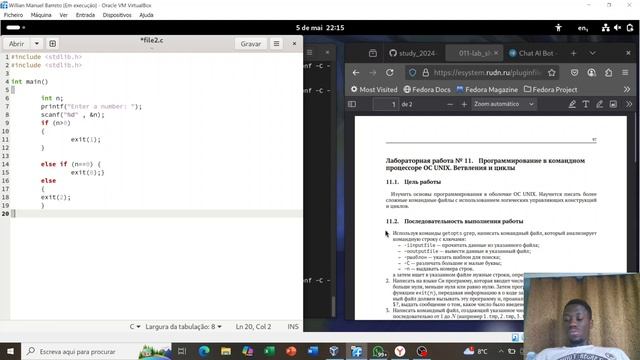
Task: Create a new document in gedit
Action: [52, 44]
